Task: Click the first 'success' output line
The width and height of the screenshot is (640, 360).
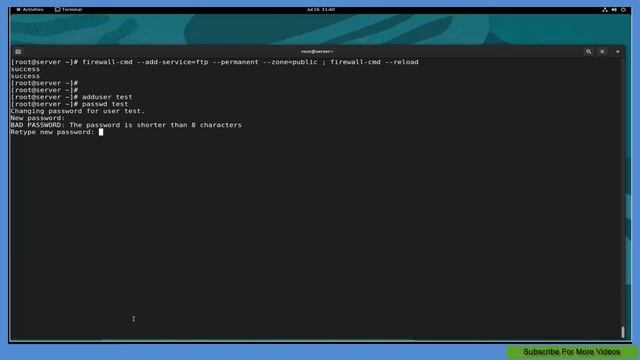Action: tap(25, 69)
